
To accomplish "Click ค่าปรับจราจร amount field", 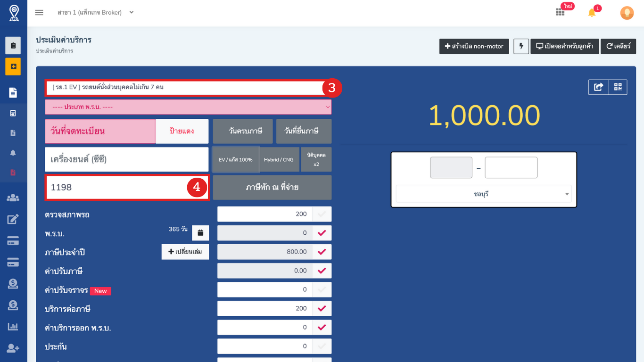I will pos(265,289).
